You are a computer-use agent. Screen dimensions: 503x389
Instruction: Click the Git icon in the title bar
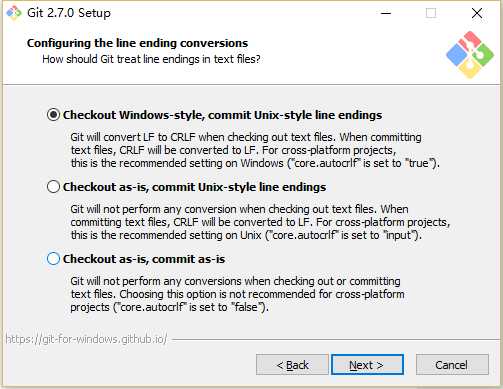[x=14, y=13]
